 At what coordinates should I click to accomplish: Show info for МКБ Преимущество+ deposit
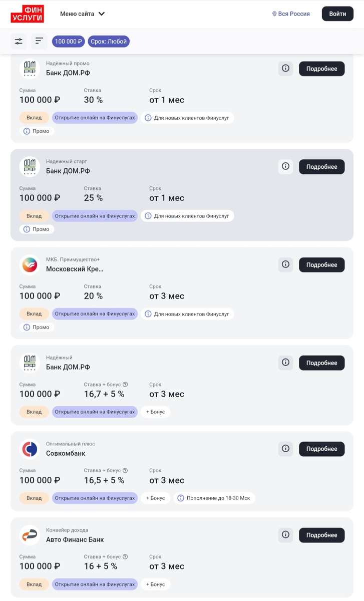point(285,265)
